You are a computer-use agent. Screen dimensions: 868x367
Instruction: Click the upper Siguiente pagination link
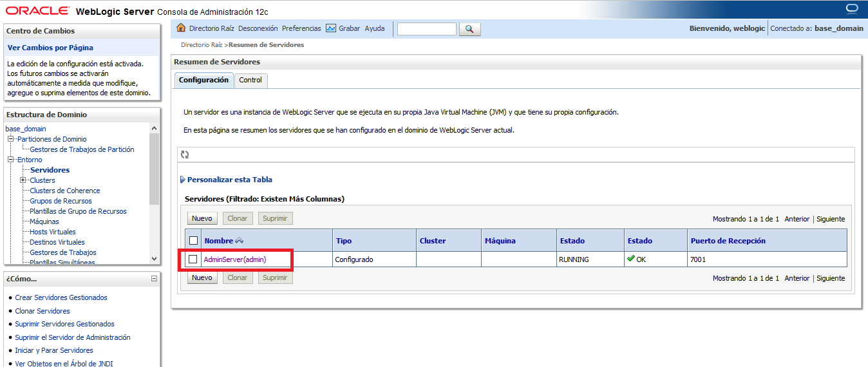click(x=831, y=219)
